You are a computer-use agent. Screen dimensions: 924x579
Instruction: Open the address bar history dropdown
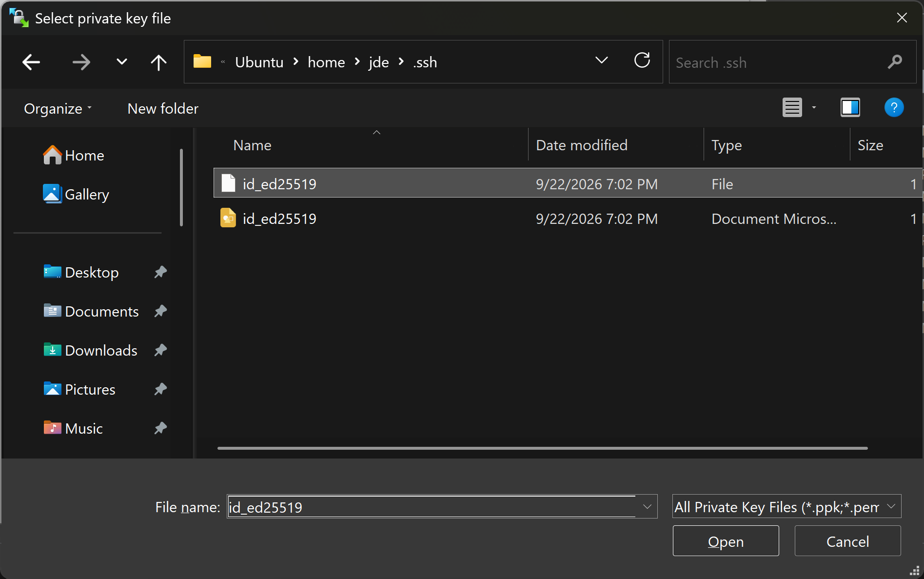coord(602,60)
